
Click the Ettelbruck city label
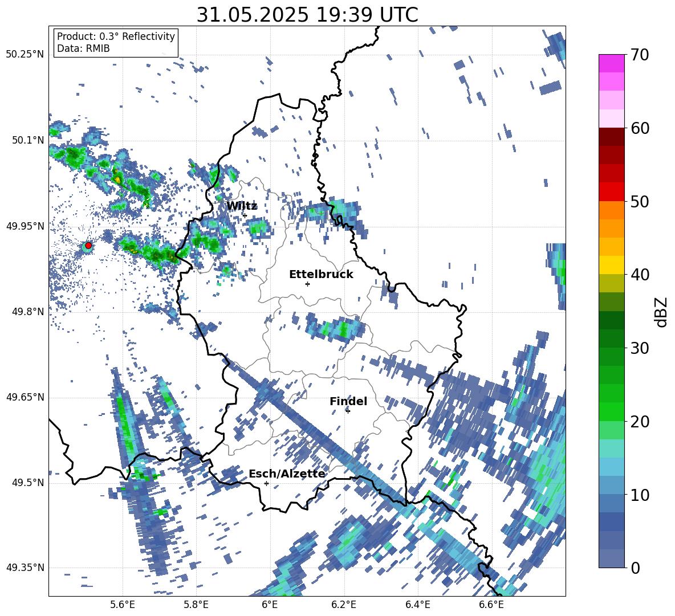(321, 275)
